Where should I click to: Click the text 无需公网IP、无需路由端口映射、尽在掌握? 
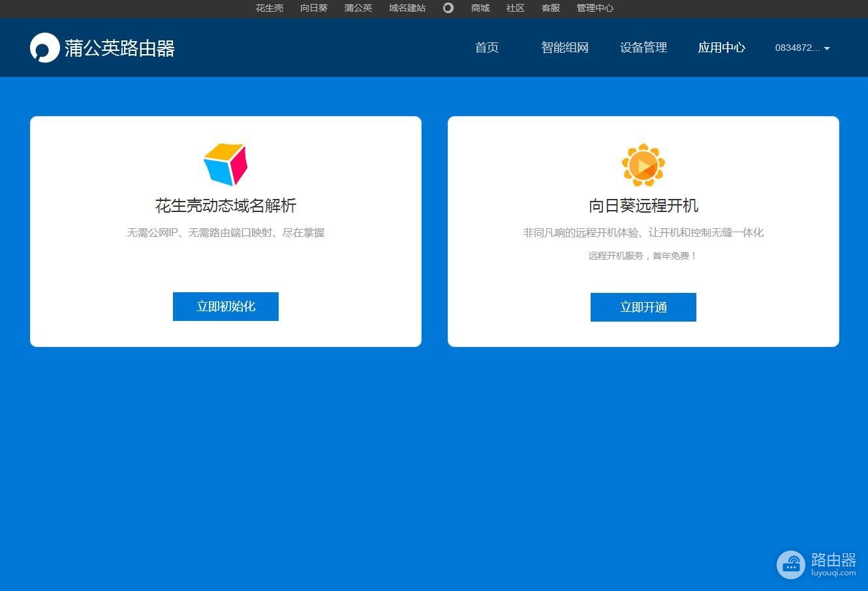226,232
